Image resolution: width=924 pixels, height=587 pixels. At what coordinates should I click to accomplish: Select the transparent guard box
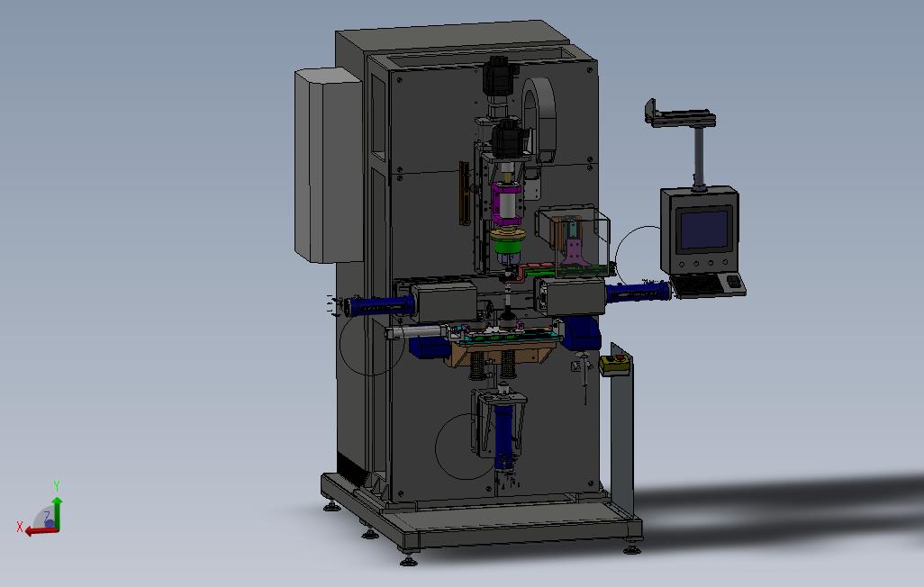point(575,243)
